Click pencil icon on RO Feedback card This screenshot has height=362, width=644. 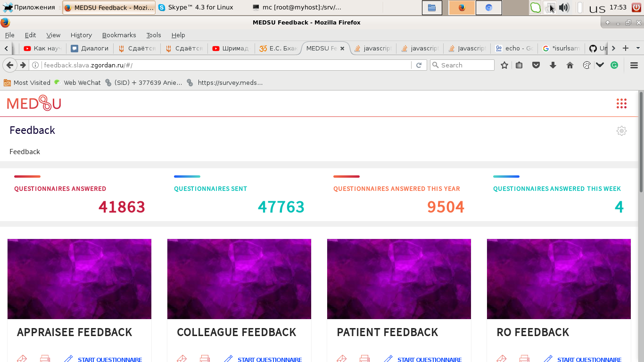(548, 359)
